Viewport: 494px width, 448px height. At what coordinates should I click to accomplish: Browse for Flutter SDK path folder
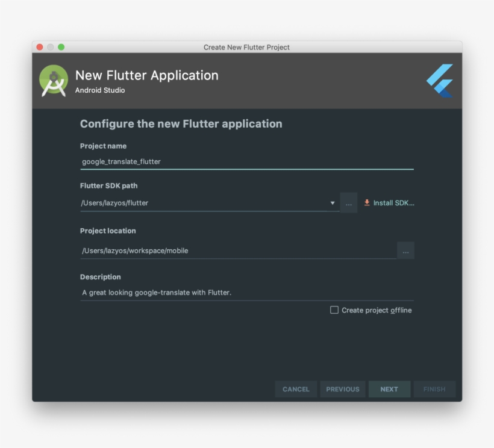click(x=349, y=203)
